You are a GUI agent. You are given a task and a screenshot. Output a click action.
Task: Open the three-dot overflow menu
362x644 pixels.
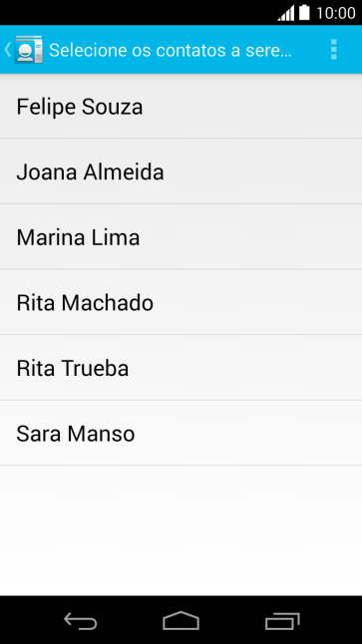tap(334, 50)
